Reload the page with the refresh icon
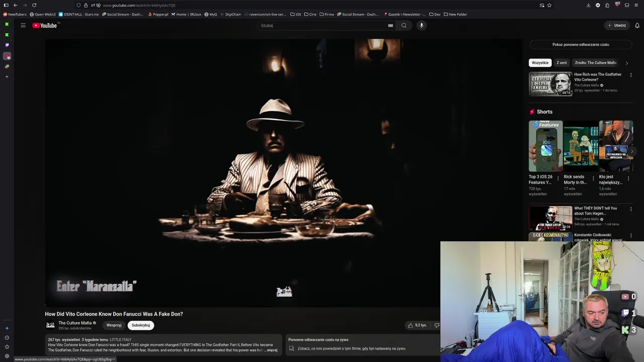Screen dimensions: 644x362 34,5
